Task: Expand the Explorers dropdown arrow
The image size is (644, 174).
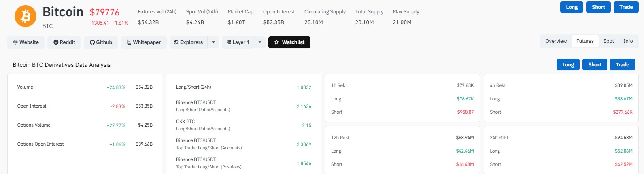Action: (213, 42)
